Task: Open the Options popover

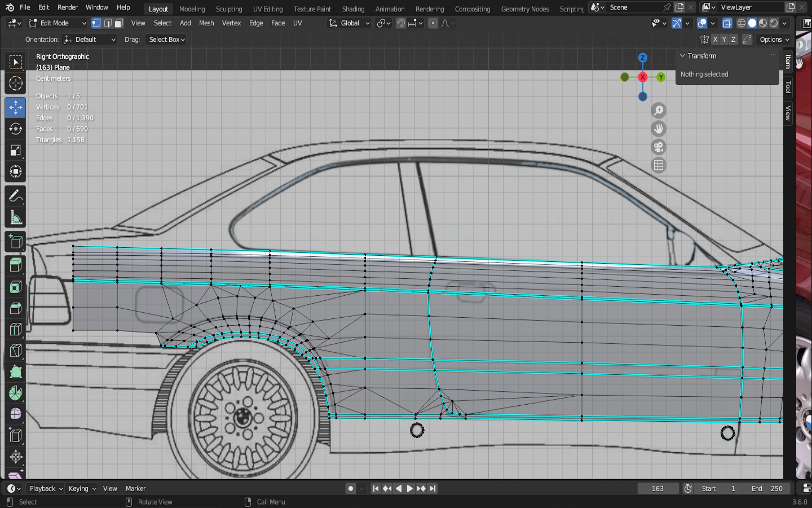Action: (x=774, y=40)
